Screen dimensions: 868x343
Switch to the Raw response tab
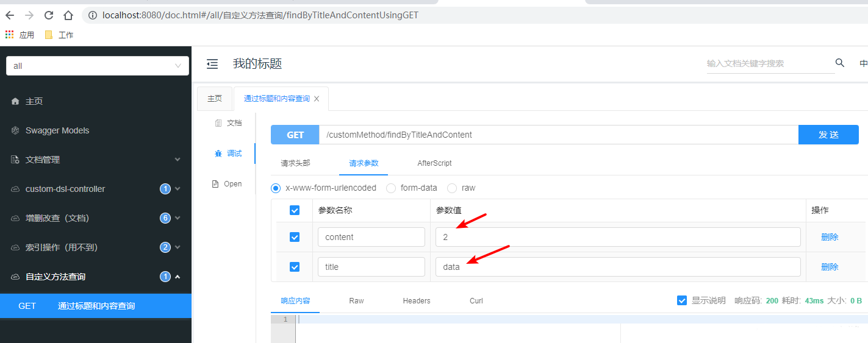pyautogui.click(x=356, y=301)
